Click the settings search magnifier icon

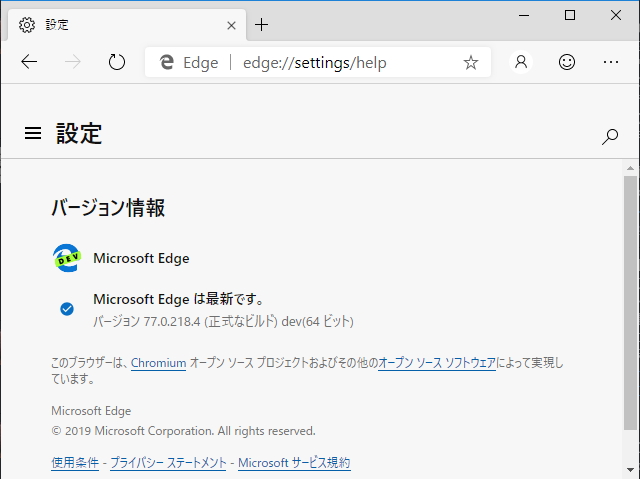click(610, 137)
